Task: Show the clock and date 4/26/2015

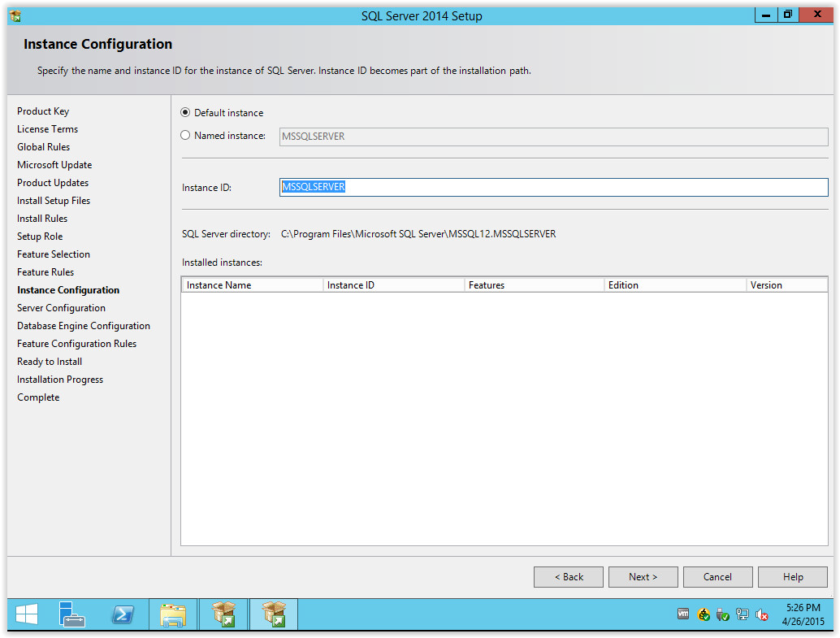Action: pyautogui.click(x=803, y=614)
